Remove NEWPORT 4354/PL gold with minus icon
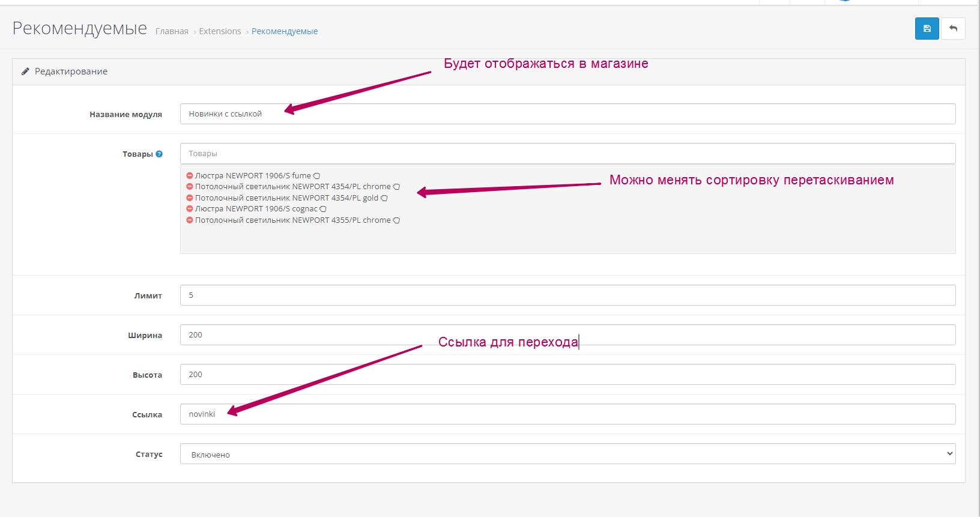The image size is (980, 517). click(x=190, y=198)
